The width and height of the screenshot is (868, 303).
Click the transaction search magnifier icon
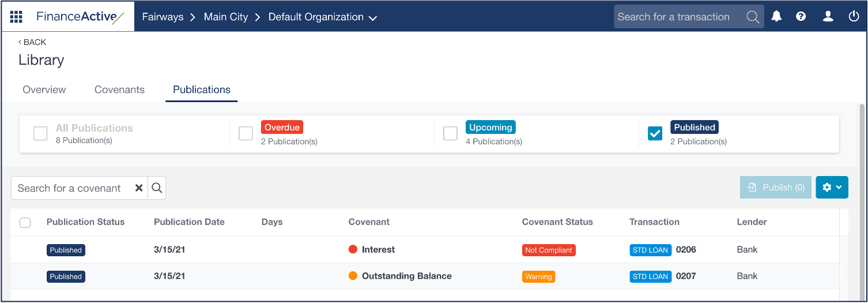[753, 17]
